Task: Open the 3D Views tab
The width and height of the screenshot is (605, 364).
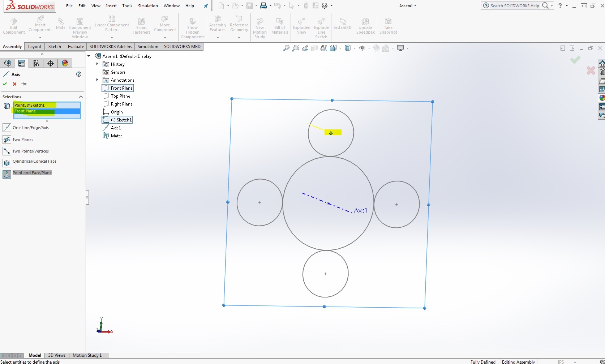Action: pos(57,355)
